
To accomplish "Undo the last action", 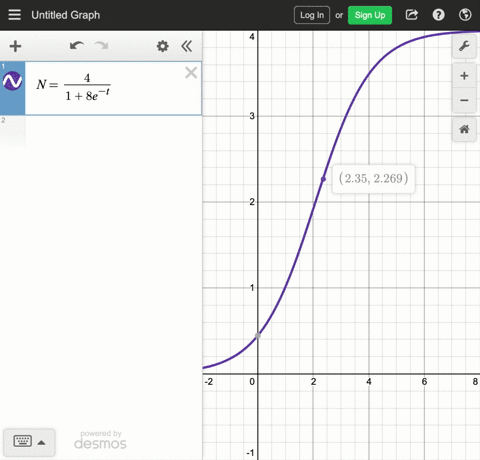I will (x=77, y=46).
